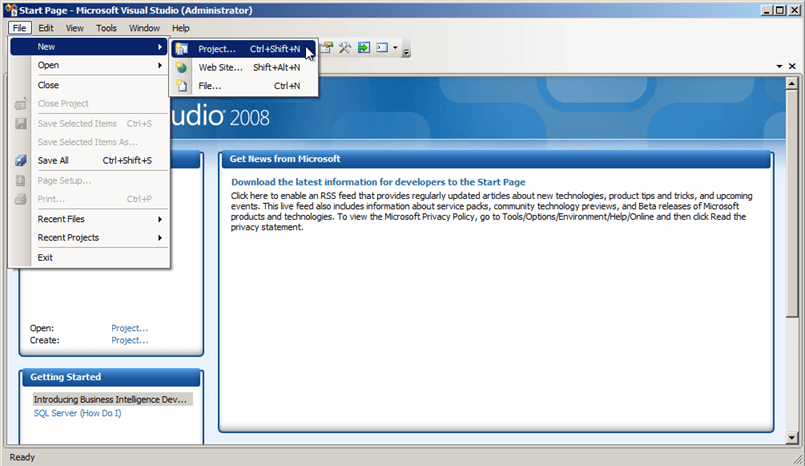Choose Exit from the File menu

pos(89,258)
